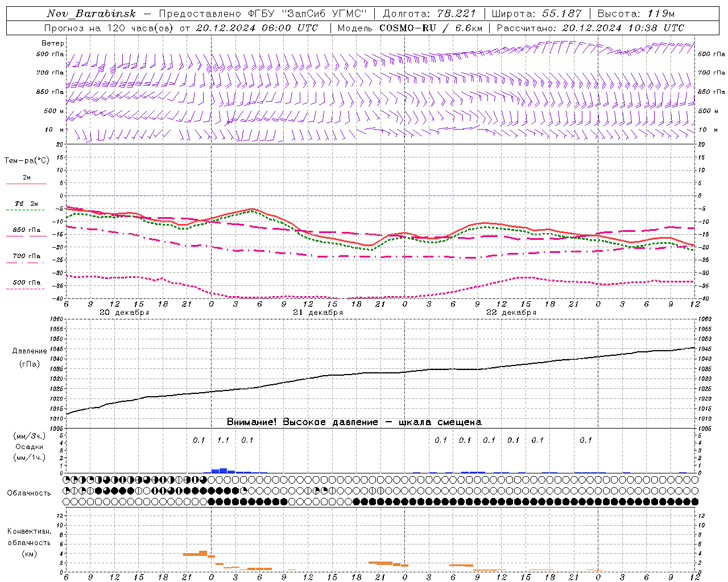This screenshot has height=582, width=728.
Task: Click the Давление panel title
Action: tap(30, 351)
